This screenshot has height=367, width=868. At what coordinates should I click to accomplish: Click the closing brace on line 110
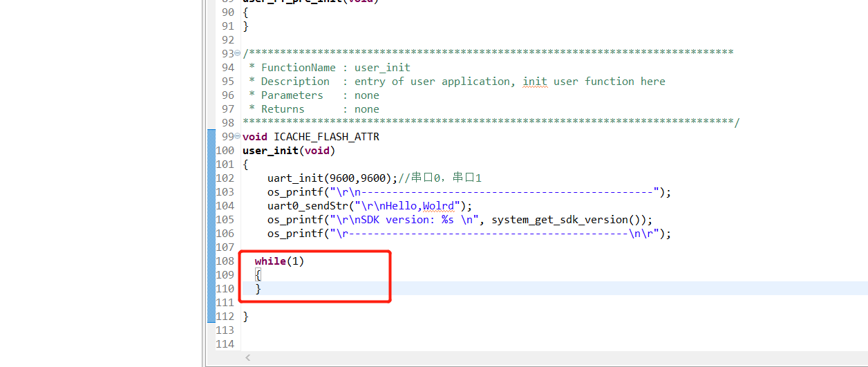tap(258, 289)
